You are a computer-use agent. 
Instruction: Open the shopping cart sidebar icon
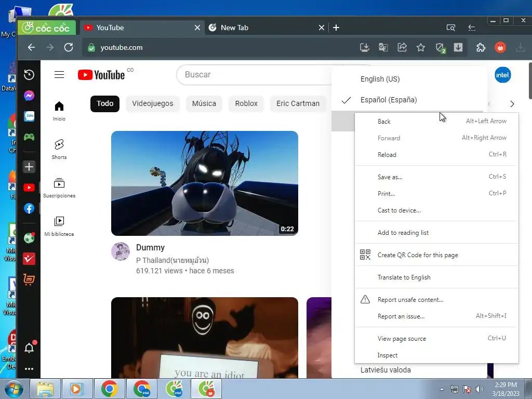coord(29,279)
